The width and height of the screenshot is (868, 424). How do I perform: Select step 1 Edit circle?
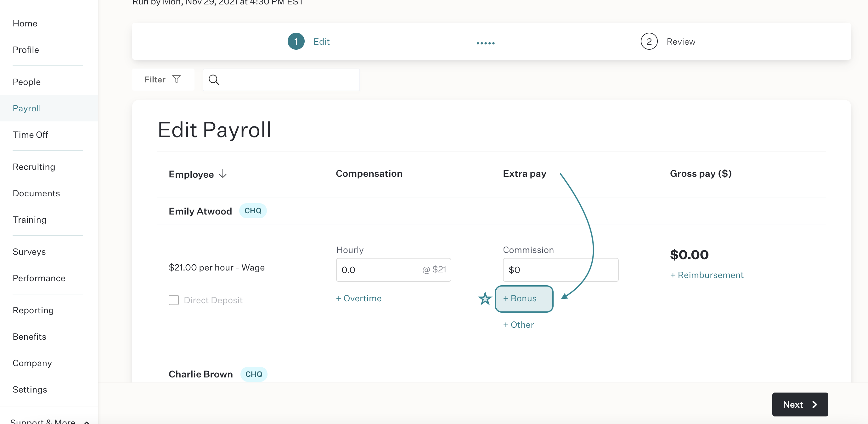(x=296, y=42)
